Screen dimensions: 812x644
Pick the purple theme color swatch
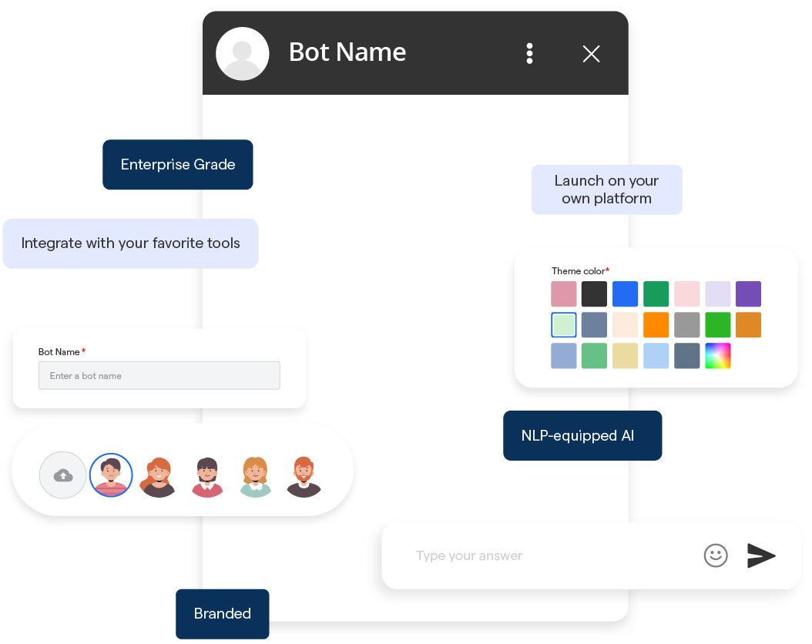click(x=748, y=294)
